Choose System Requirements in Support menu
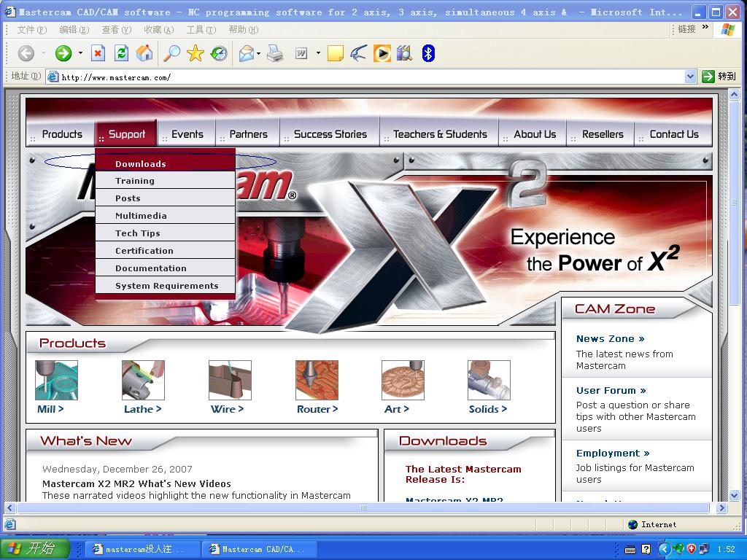This screenshot has height=560, width=747. 166,286
